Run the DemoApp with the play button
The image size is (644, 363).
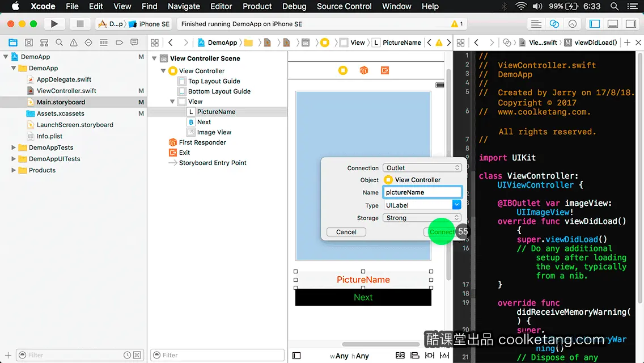54,24
